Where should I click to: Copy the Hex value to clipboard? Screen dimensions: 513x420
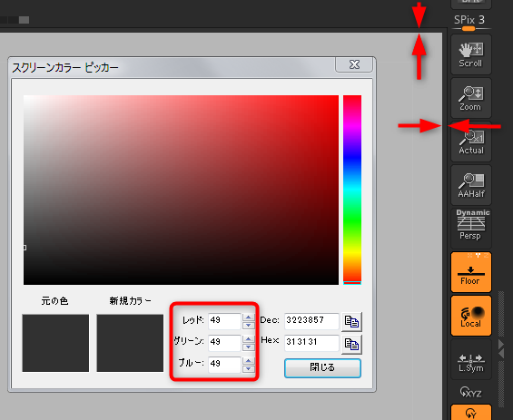[351, 344]
